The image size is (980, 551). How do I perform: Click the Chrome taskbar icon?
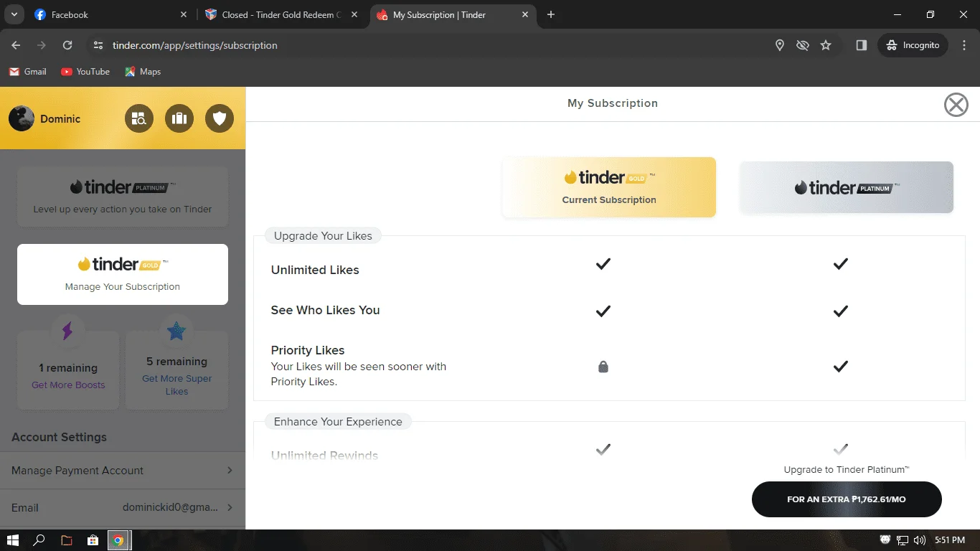pyautogui.click(x=118, y=540)
